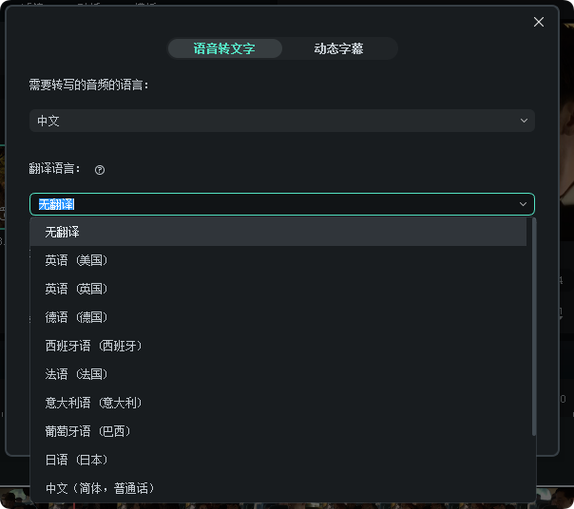Select 德语（德国） in the list
The width and height of the screenshot is (574, 509).
278,317
